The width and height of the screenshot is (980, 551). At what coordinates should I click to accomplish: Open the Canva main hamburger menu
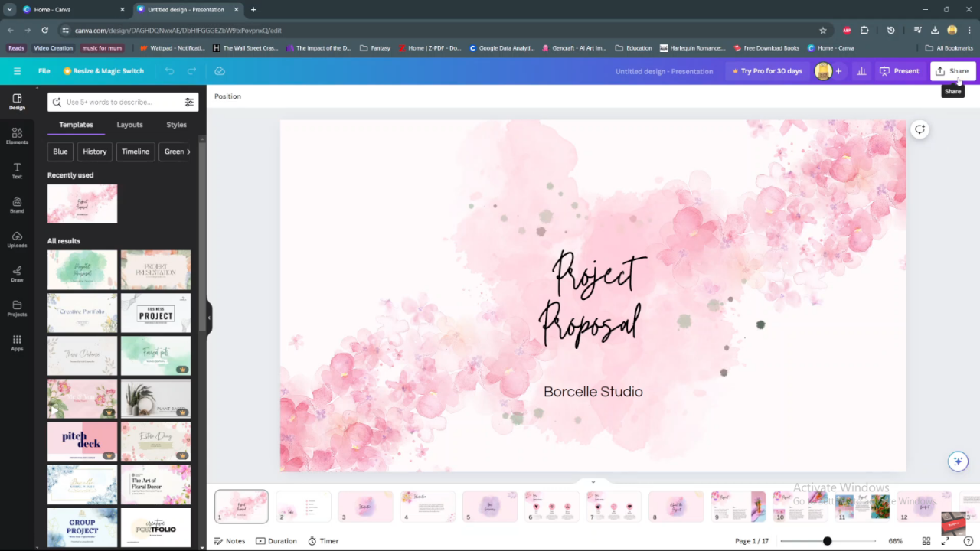tap(17, 71)
